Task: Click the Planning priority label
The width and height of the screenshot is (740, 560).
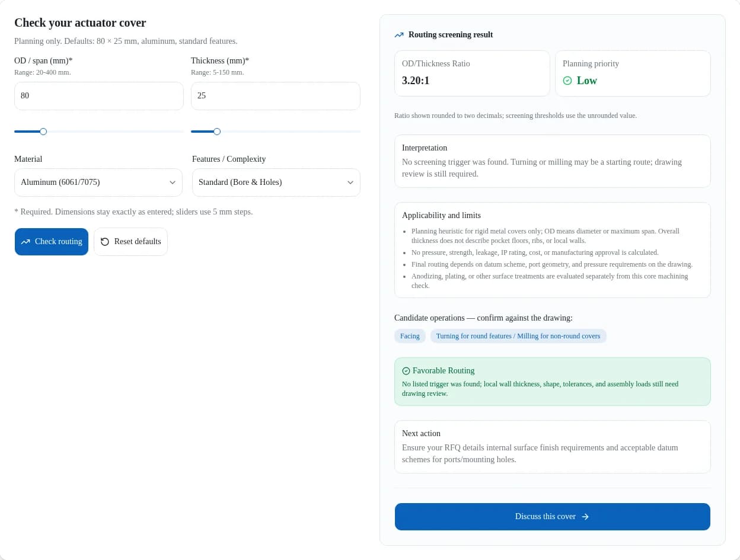Action: [x=591, y=64]
